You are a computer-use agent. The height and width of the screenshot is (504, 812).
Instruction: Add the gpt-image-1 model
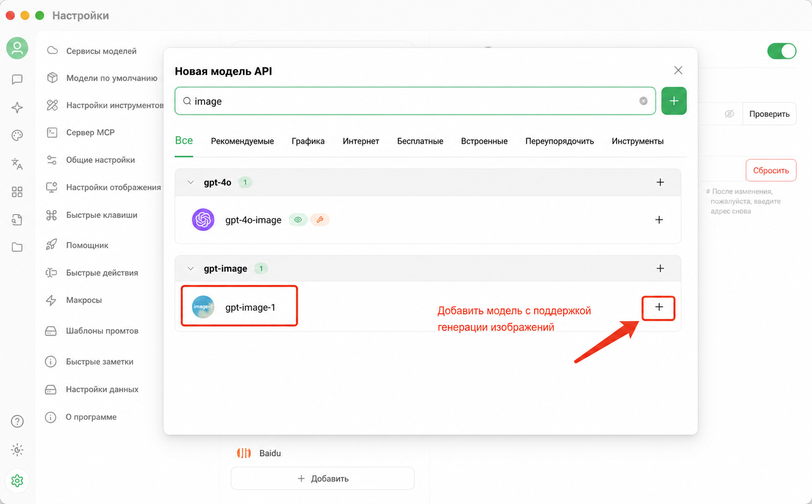[659, 307]
